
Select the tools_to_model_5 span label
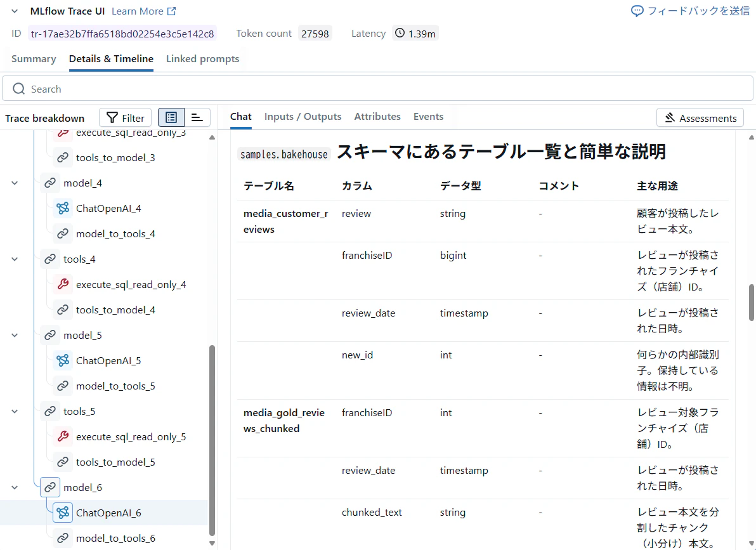[x=115, y=462]
